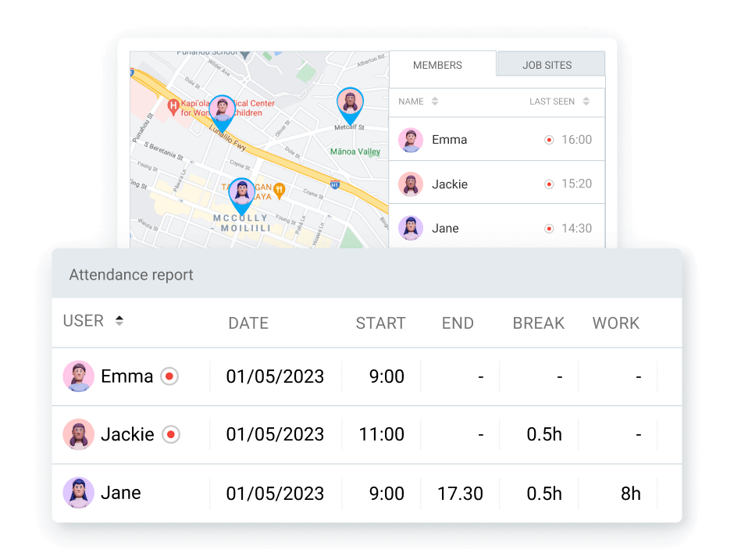
Task: Sort members by NAME column arrows
Action: pyautogui.click(x=435, y=102)
